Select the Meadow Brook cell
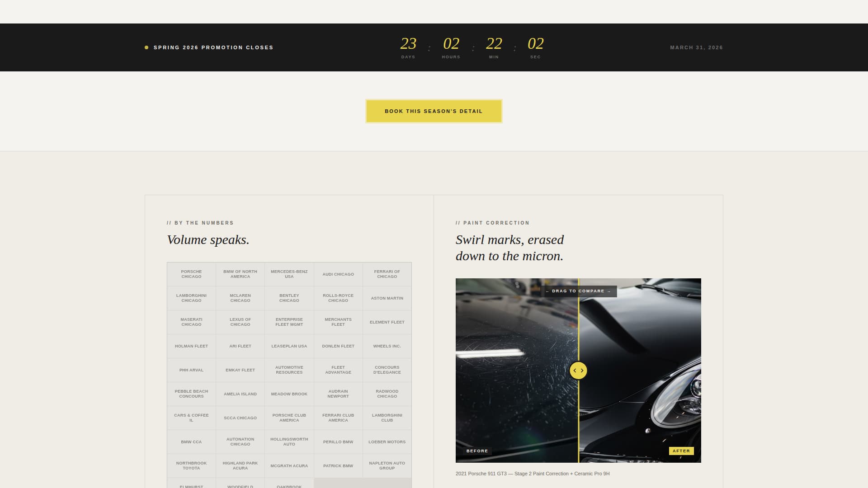The height and width of the screenshot is (488, 868). click(x=289, y=394)
